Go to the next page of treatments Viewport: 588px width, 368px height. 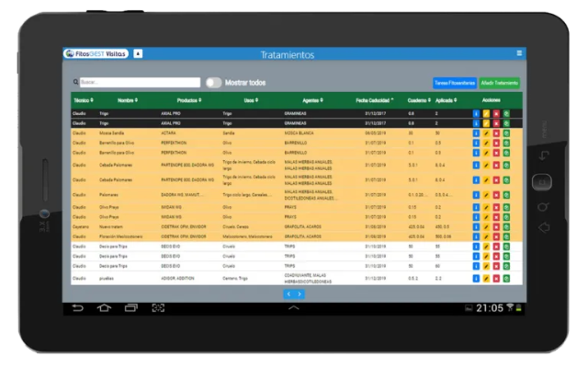[300, 294]
